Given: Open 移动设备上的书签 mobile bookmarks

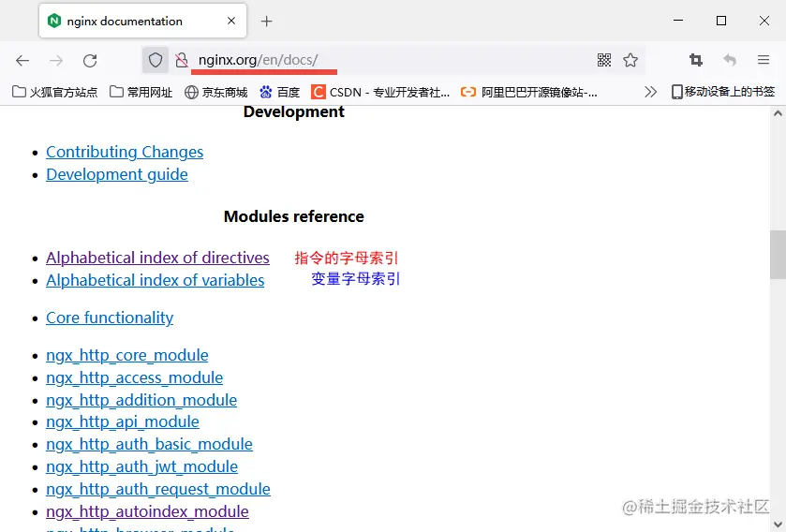Looking at the screenshot, I should 723,92.
